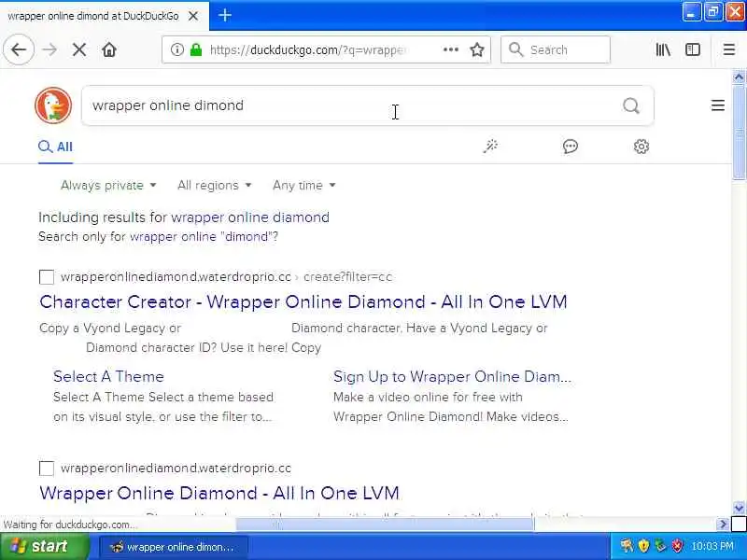
Task: Expand the Always private dropdown
Action: pos(108,185)
